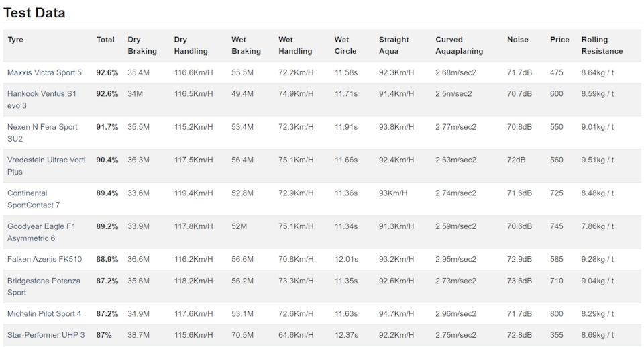Click the Noise column header
Screen dimensions: 644x347
click(x=517, y=40)
